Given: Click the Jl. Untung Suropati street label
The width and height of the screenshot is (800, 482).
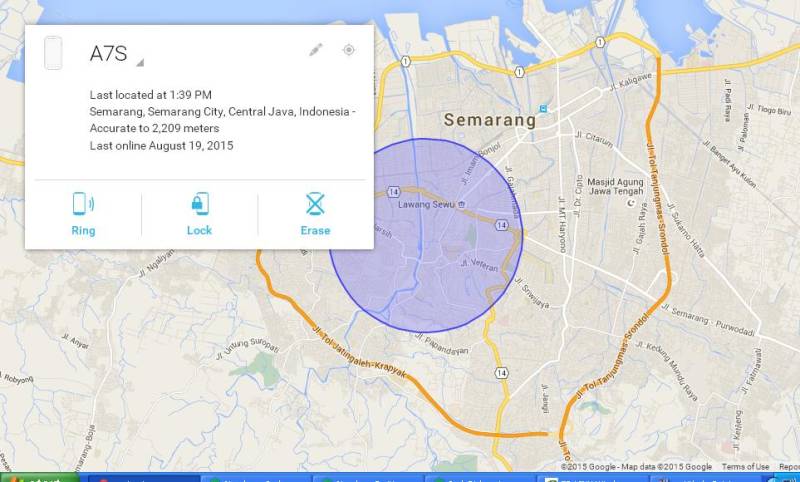Looking at the screenshot, I should pos(247,348).
